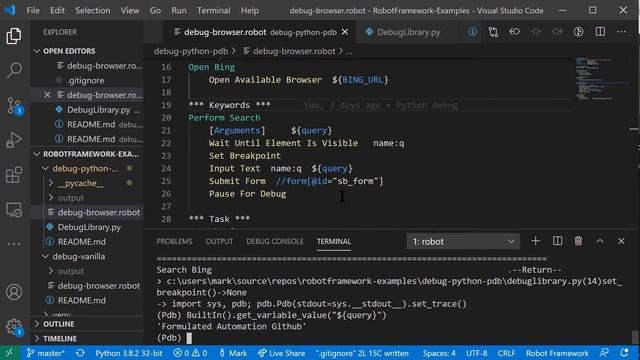The image size is (640, 360).
Task: Change language mode Robot Framework
Action: [557, 353]
